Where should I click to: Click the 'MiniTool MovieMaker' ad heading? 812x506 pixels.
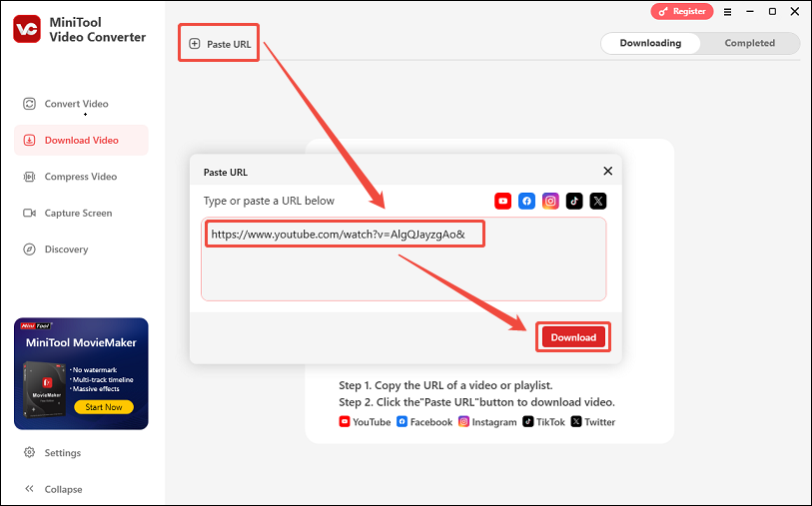point(81,342)
